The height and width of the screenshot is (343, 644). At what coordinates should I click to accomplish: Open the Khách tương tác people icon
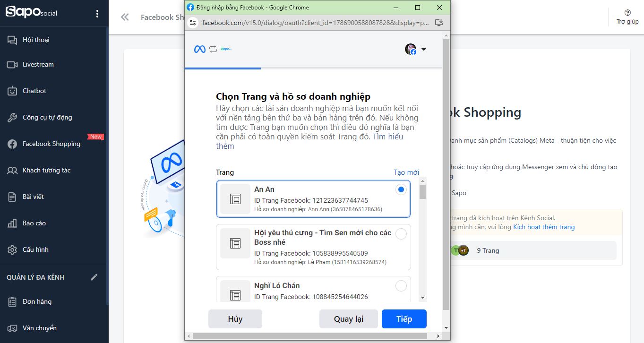(12, 171)
